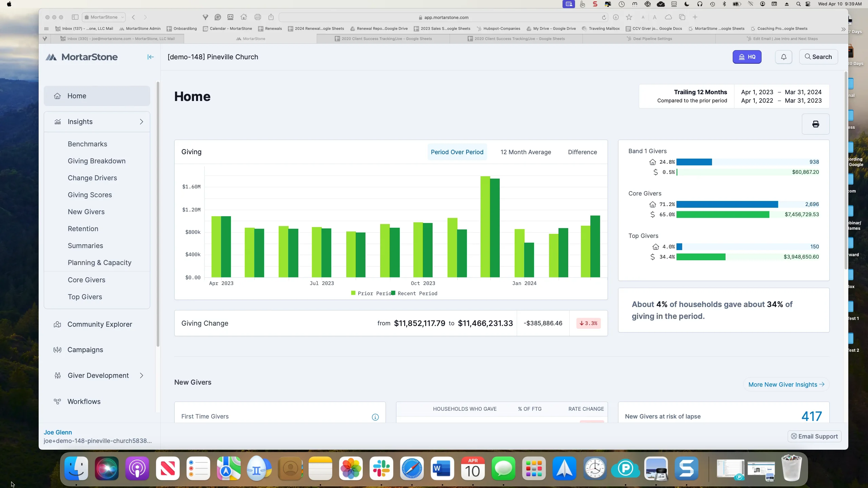Open the Search button
The width and height of the screenshot is (868, 488).
click(x=818, y=57)
